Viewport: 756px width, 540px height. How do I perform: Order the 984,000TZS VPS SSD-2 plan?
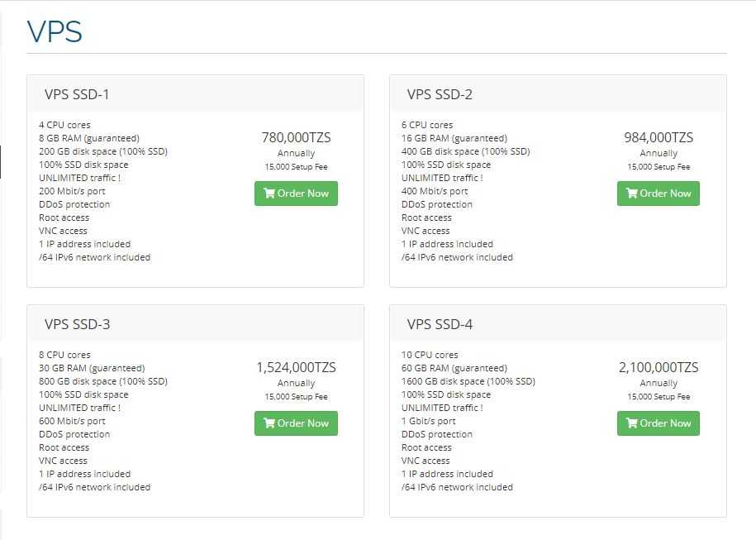coord(659,194)
